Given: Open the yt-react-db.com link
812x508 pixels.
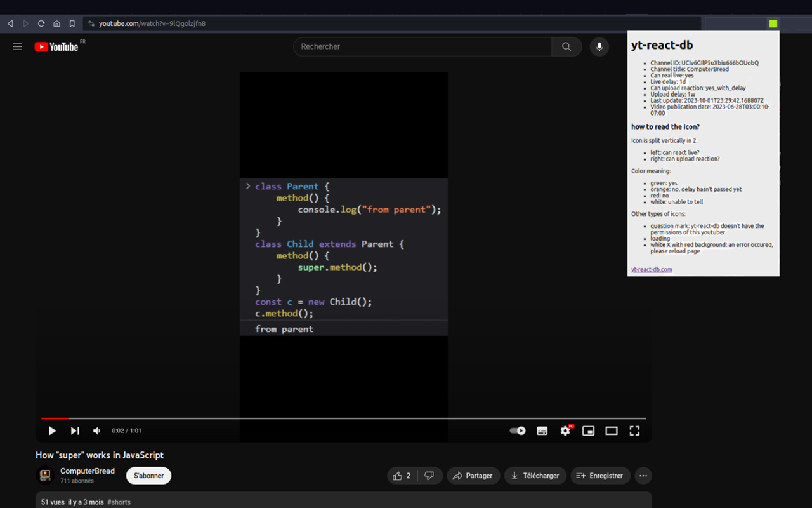Looking at the screenshot, I should (x=652, y=269).
